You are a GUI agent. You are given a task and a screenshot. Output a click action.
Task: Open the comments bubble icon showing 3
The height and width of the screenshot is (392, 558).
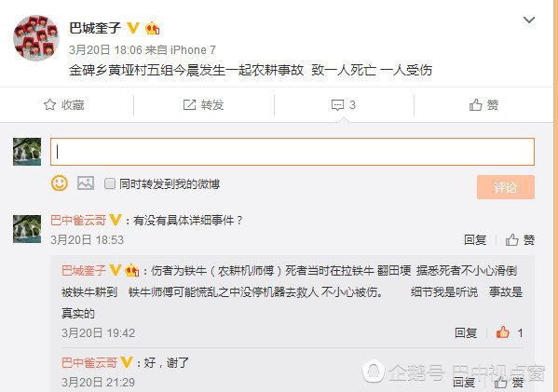pos(337,105)
